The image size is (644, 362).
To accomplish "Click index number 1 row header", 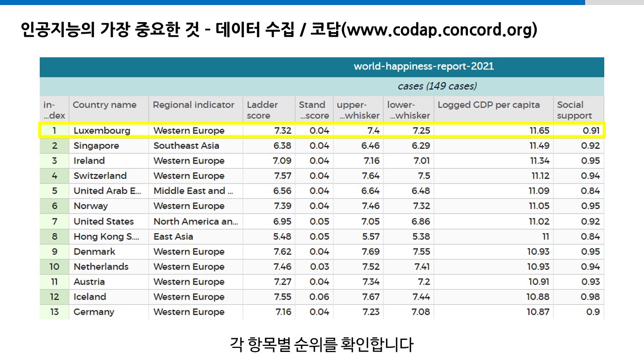I will tap(54, 131).
